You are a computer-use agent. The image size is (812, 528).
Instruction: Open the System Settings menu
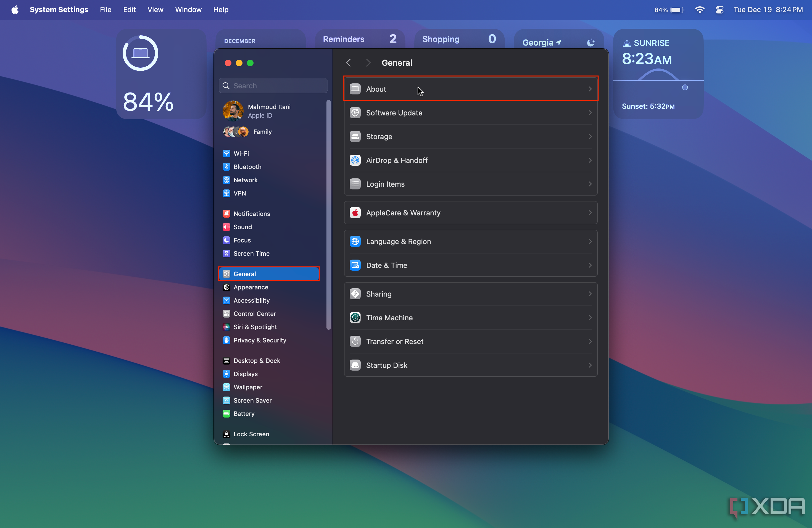click(x=59, y=10)
